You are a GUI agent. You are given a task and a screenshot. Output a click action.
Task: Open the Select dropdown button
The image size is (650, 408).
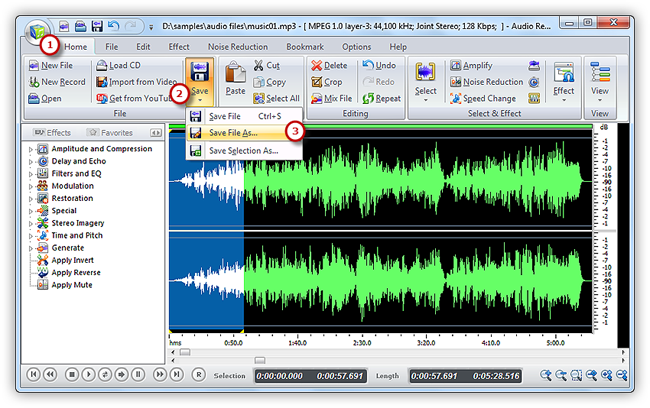click(x=426, y=82)
